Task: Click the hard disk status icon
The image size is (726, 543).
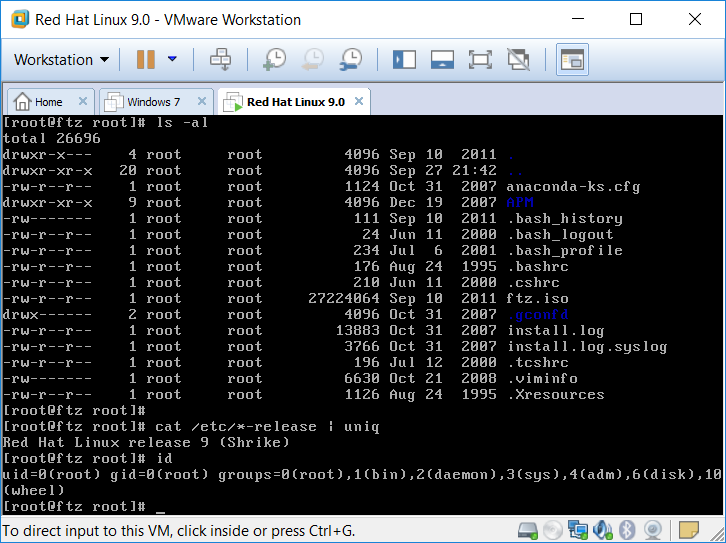Action: pyautogui.click(x=528, y=529)
